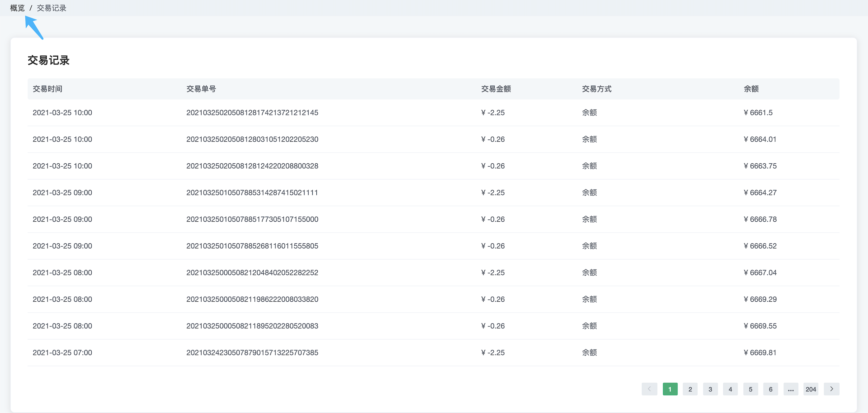Click the pagination ellipsis jump button

791,389
